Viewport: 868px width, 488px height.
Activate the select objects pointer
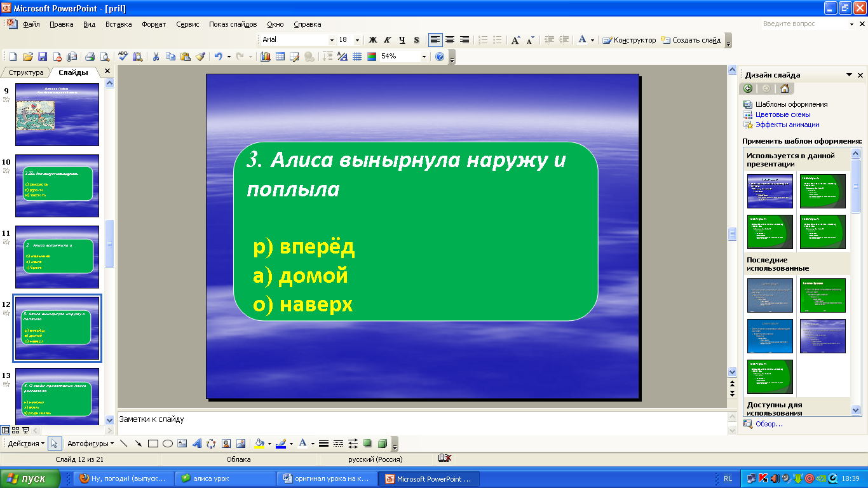tap(54, 444)
